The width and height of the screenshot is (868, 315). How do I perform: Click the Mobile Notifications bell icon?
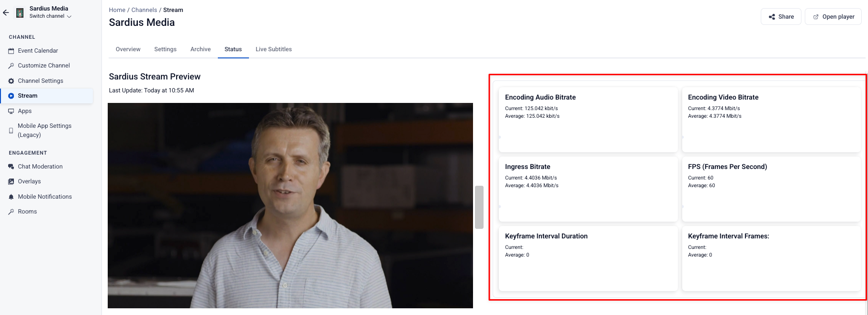click(11, 197)
